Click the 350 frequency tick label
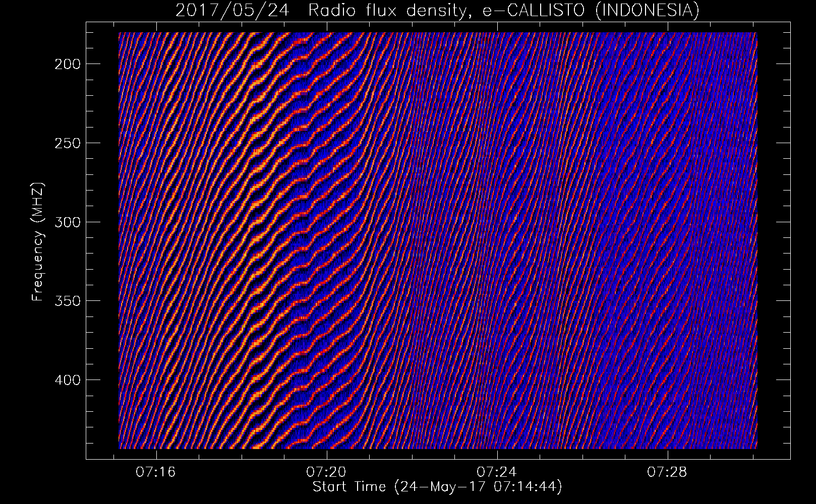816x504 pixels. 67,301
